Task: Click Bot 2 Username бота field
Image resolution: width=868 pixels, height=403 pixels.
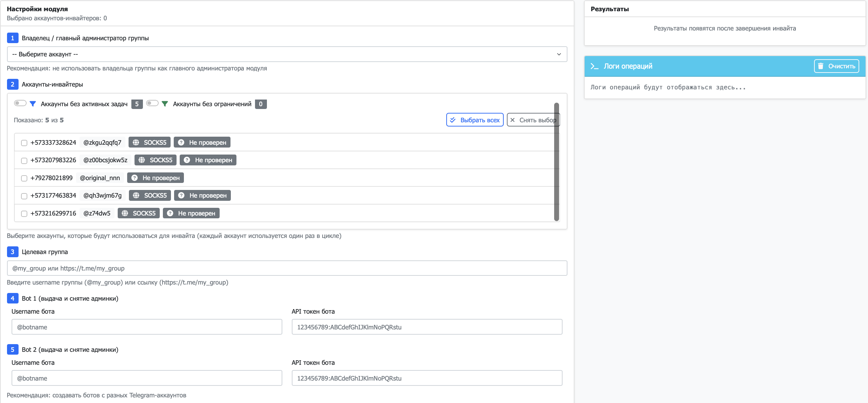Action: (146, 378)
